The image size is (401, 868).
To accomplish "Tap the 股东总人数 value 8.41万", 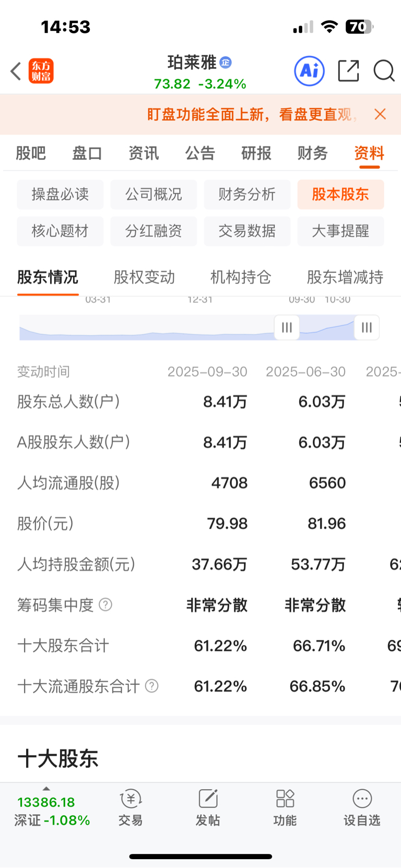I will click(x=225, y=401).
